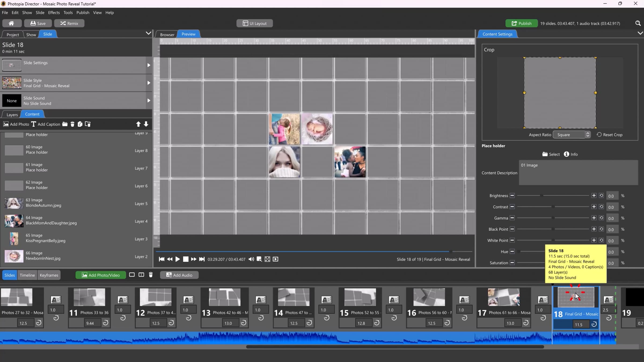Rewind the preview playback
Image resolution: width=644 pixels, height=362 pixels.
[170, 259]
